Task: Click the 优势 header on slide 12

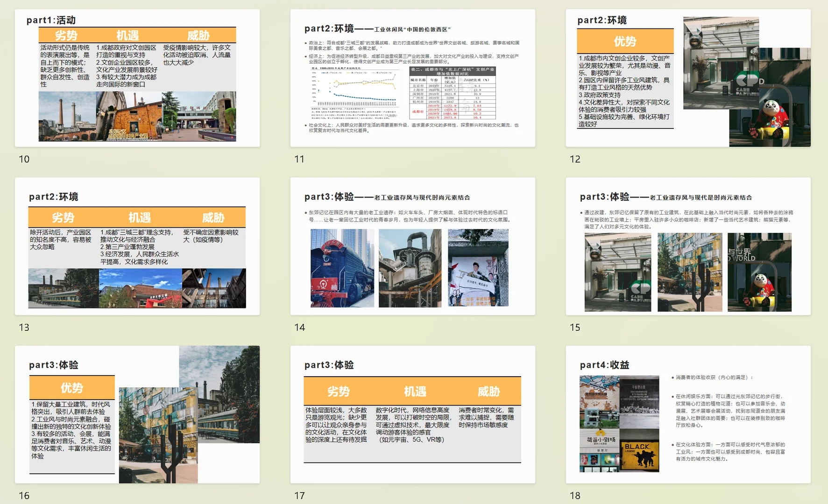Action: (x=625, y=42)
